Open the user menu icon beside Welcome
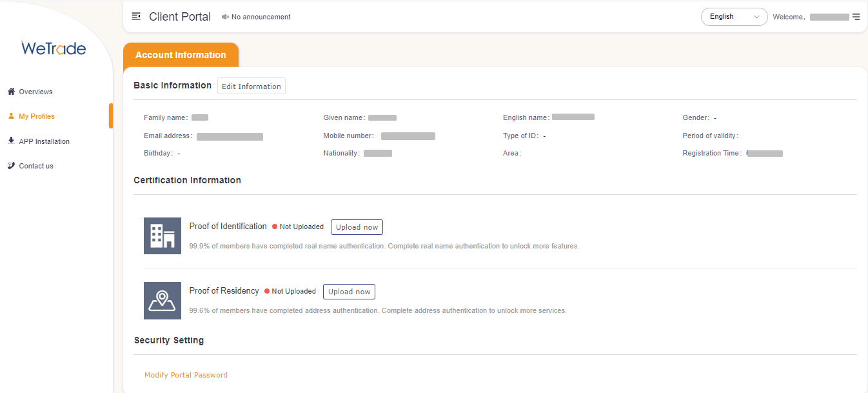The height and width of the screenshot is (393, 868). point(856,17)
